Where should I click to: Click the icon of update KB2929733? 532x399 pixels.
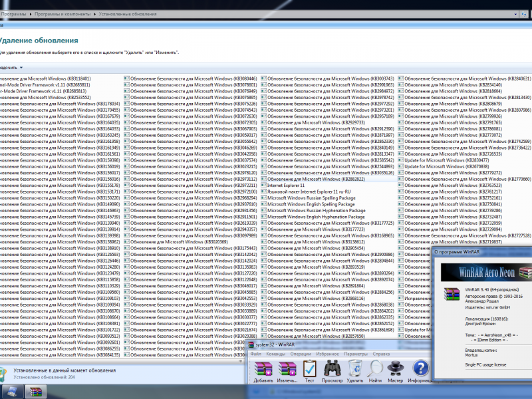263,122
